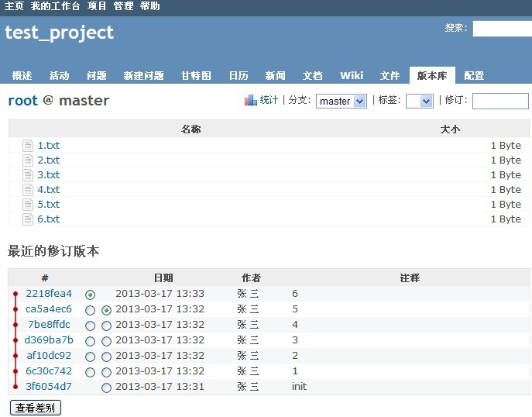532x417 pixels.
Task: Click the file icon beside 2.txt
Action: click(x=29, y=160)
